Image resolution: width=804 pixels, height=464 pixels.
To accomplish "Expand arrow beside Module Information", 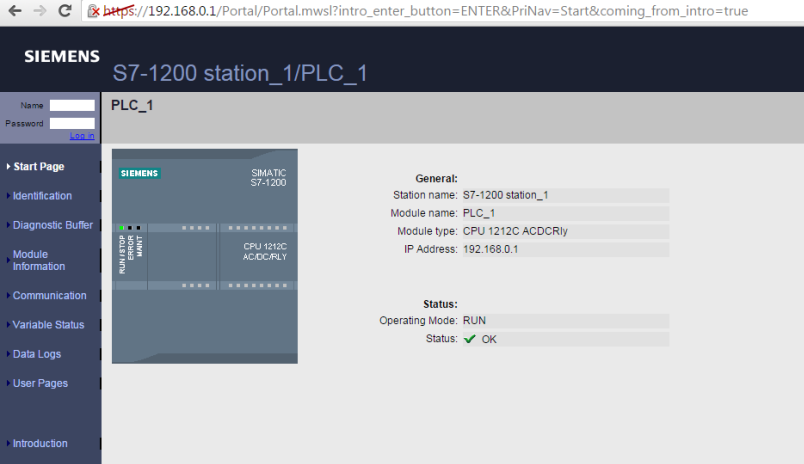I will (x=8, y=260).
